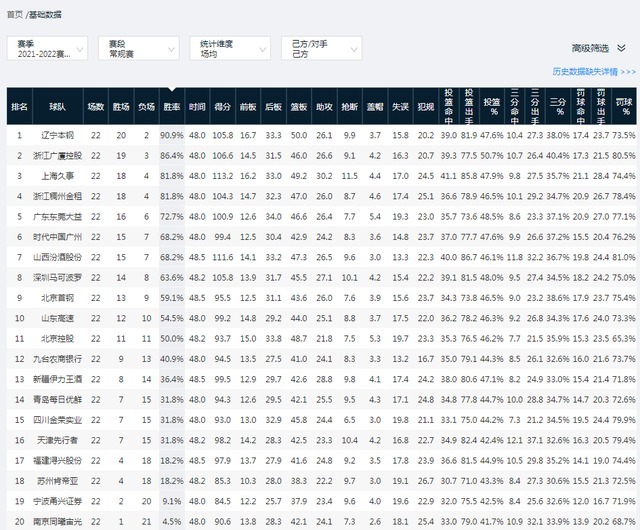This screenshot has width=640, height=530.
Task: Sort by 助攻 column header
Action: tap(324, 107)
